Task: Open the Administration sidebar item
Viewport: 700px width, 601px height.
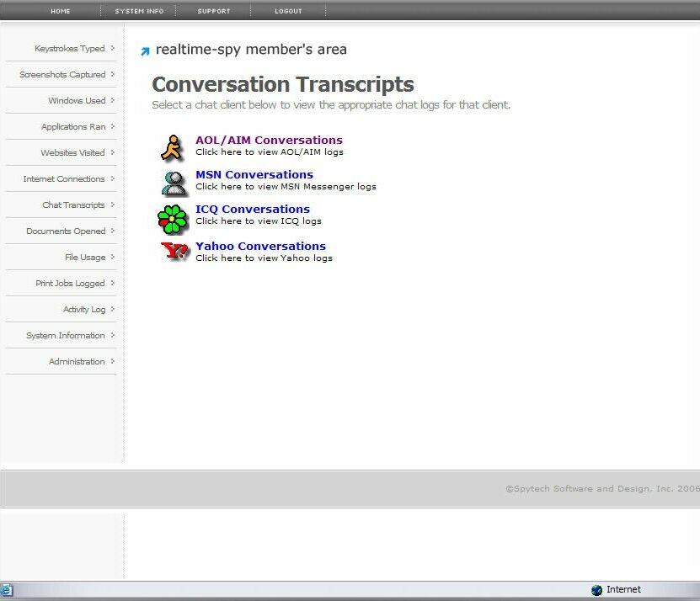Action: [x=77, y=361]
